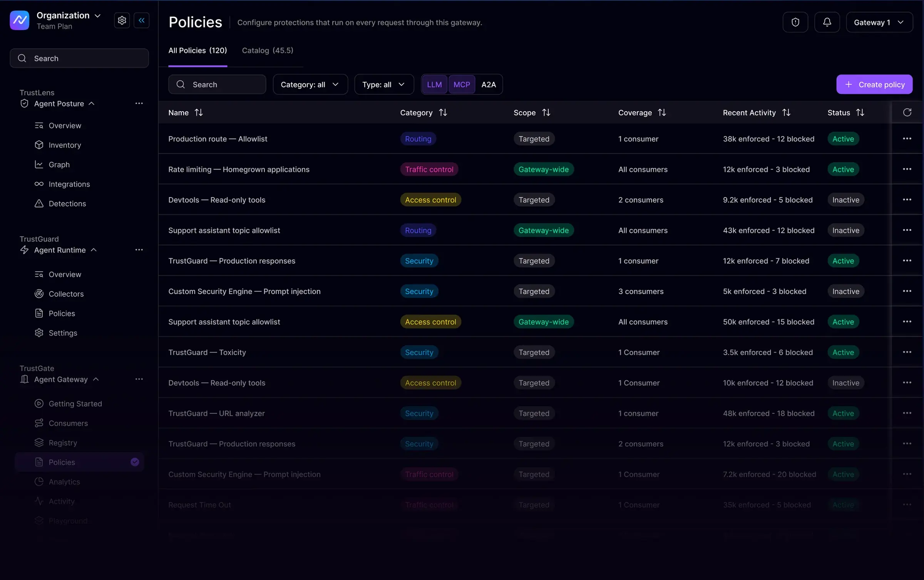Open Agent Posture more options dots
This screenshot has width=924, height=580.
139,104
